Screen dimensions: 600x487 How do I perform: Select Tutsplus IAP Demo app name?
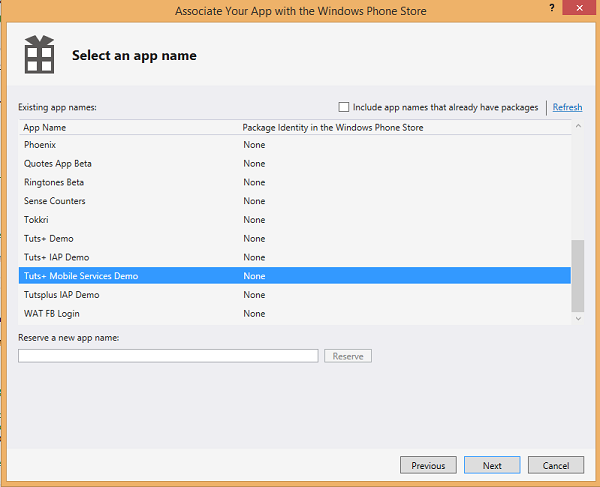295,295
